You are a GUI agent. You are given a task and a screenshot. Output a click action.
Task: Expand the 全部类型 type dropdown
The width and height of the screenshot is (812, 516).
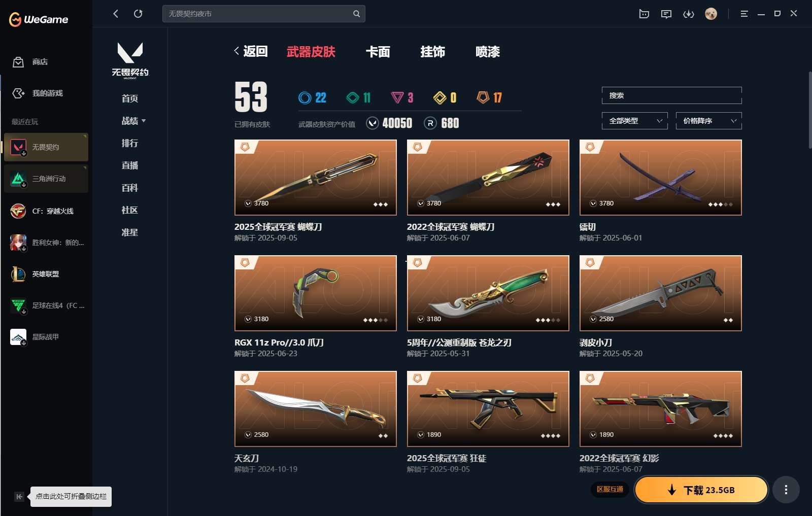point(635,121)
